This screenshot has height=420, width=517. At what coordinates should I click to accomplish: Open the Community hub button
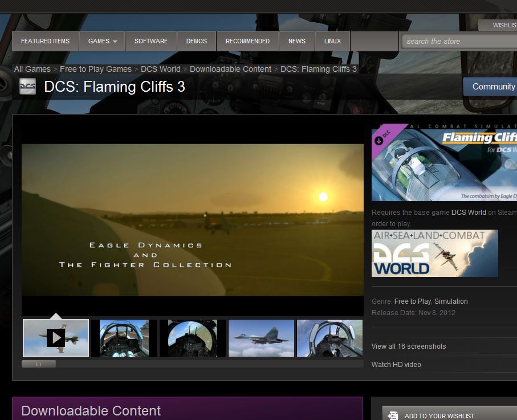click(490, 87)
